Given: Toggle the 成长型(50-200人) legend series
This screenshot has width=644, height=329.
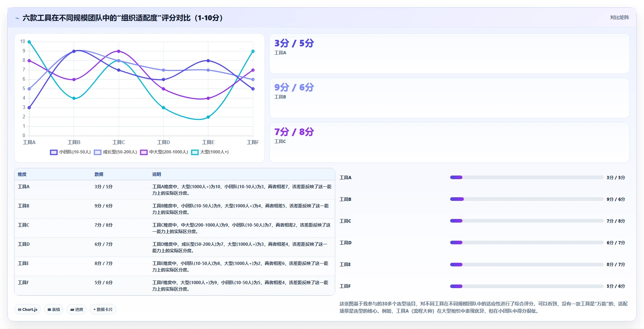Looking at the screenshot, I should click(116, 152).
